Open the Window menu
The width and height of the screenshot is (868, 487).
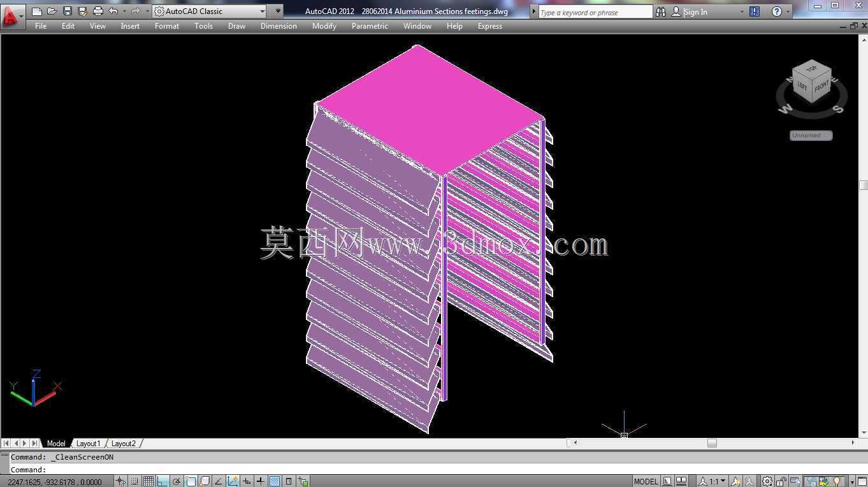pyautogui.click(x=417, y=26)
